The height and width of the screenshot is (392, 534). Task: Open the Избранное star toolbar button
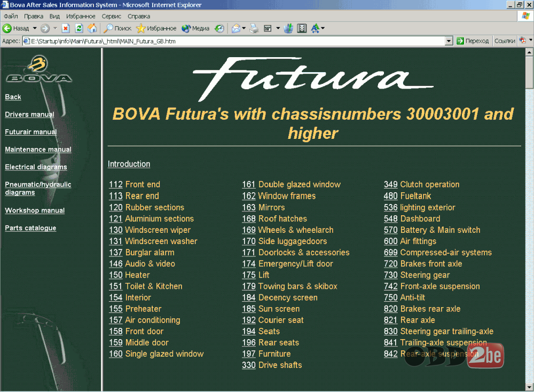tap(156, 28)
